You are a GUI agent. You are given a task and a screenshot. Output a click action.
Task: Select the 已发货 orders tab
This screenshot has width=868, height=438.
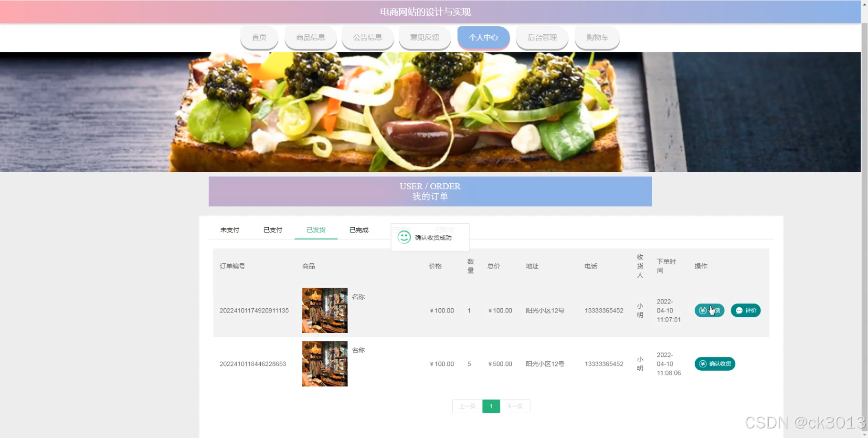pyautogui.click(x=316, y=230)
